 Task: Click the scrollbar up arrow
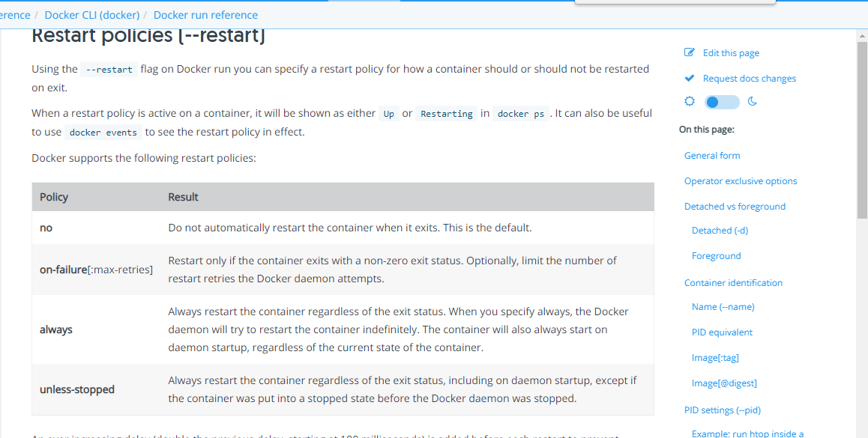coord(862,35)
